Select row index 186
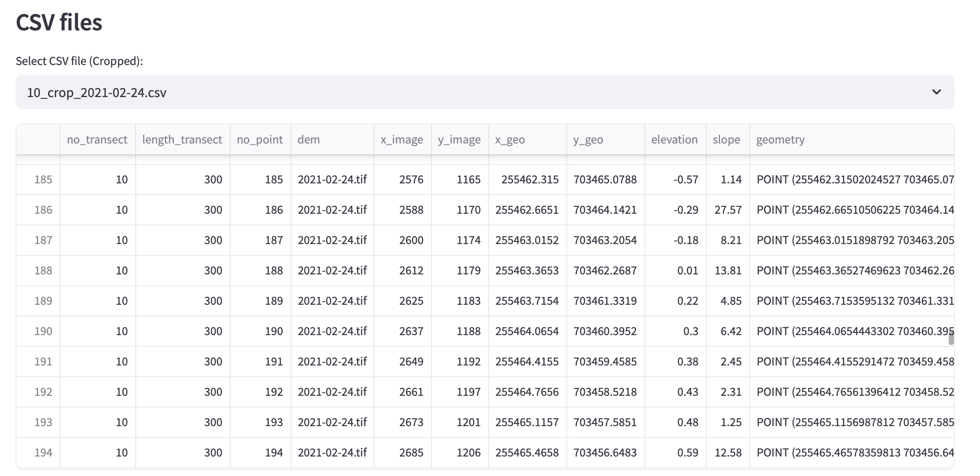980x476 pixels. (x=38, y=210)
